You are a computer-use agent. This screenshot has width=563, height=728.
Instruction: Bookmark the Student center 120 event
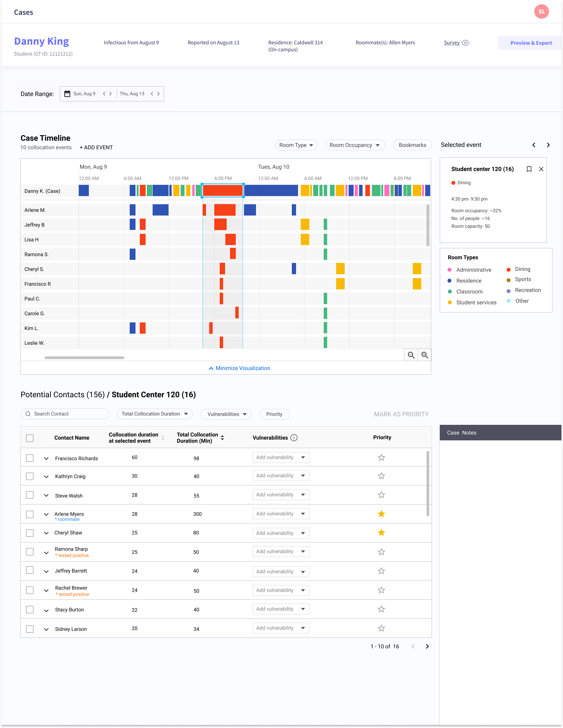[x=529, y=169]
